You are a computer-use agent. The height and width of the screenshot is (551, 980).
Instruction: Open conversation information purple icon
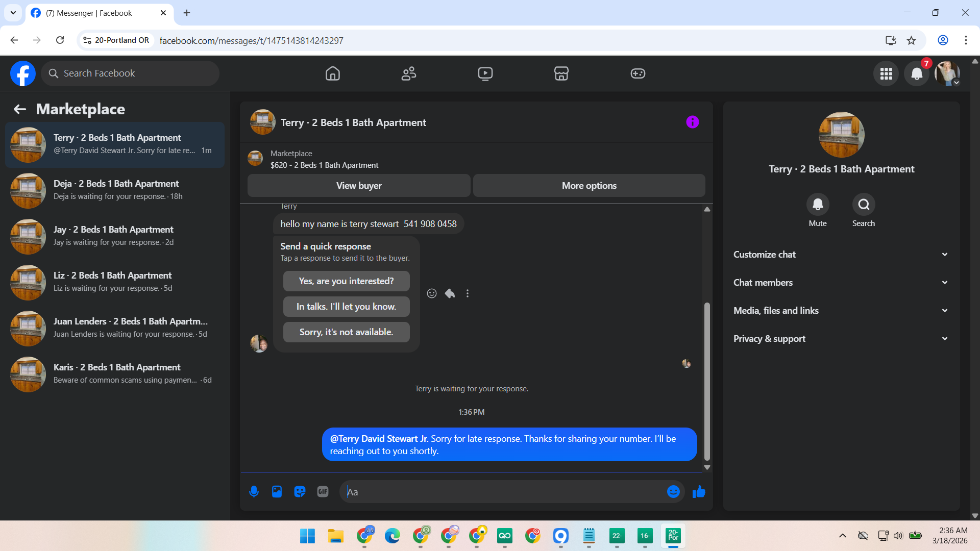[x=692, y=122]
